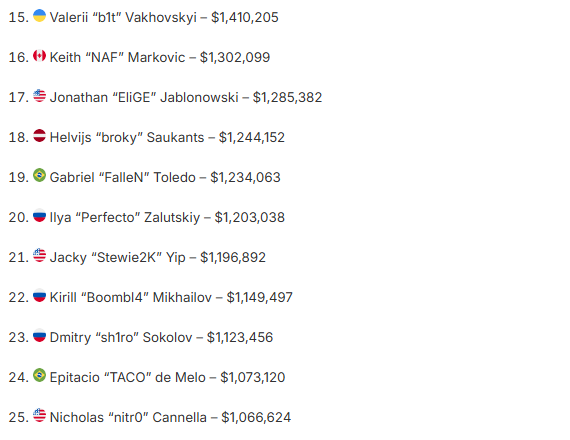
Task: Click Jonathan "EliGE" Jablonowski's name
Action: click(144, 97)
